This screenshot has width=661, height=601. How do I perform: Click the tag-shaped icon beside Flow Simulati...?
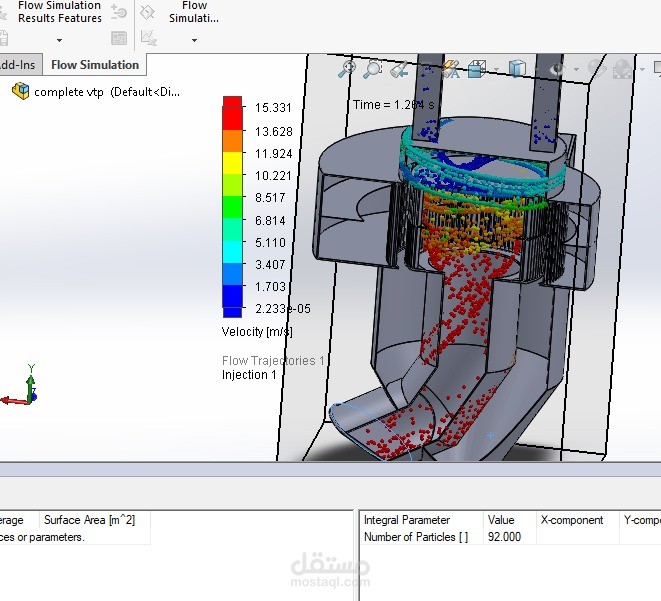(x=148, y=12)
